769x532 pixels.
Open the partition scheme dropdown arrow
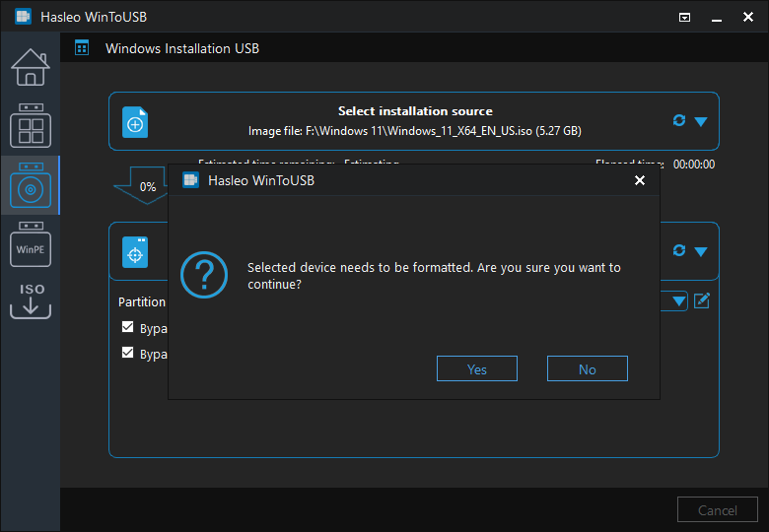coord(678,300)
